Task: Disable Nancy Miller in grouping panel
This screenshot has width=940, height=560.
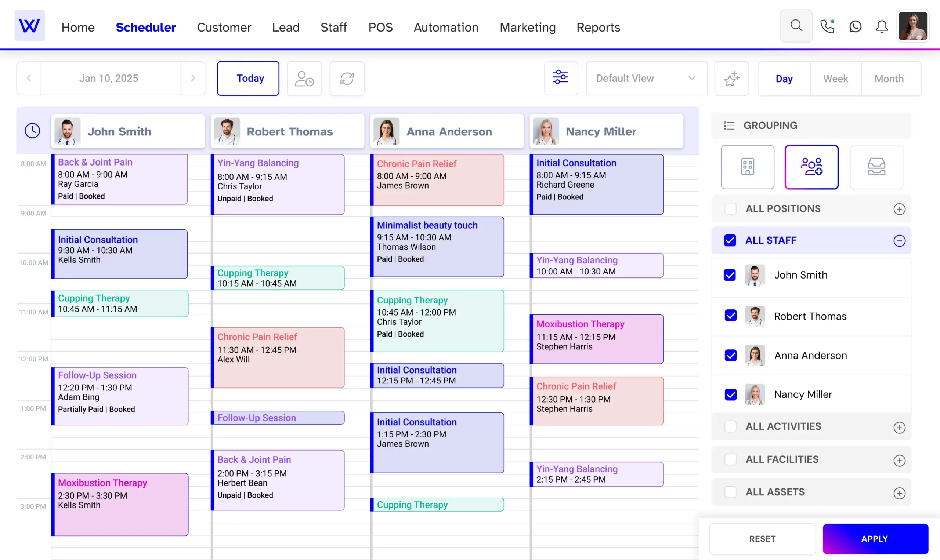Action: [x=731, y=394]
